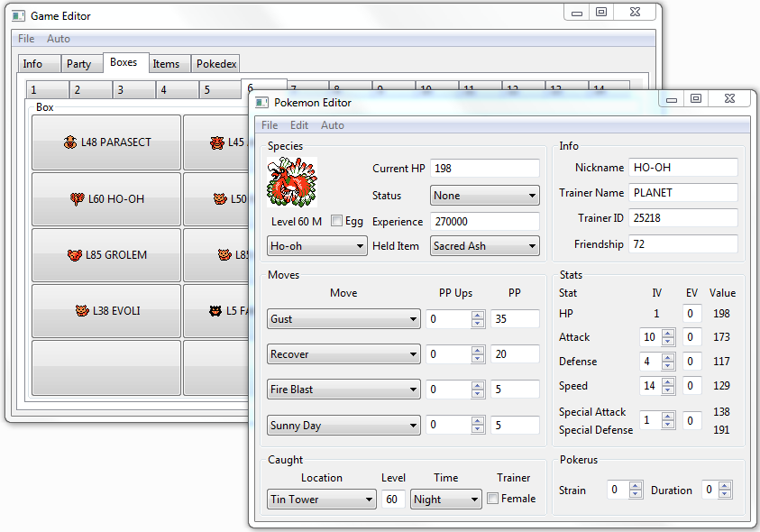Click the L38 EVOLI box slot button
Viewport: 760px width, 532px height.
point(106,311)
